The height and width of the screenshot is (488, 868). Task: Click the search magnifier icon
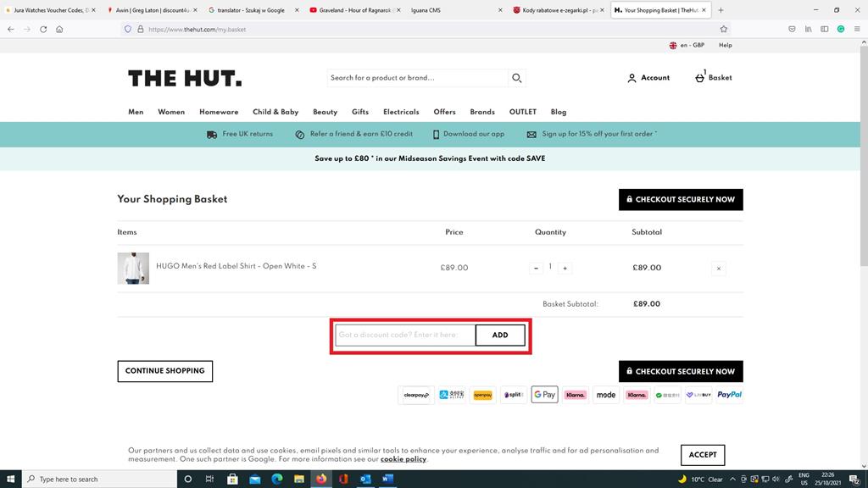(516, 78)
